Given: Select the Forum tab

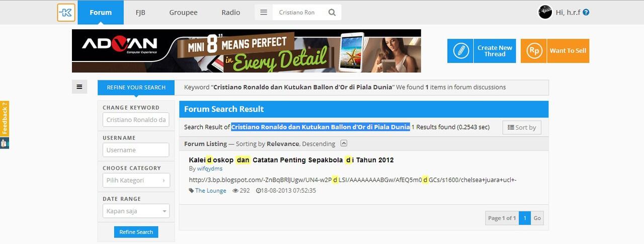Looking at the screenshot, I should 101,12.
